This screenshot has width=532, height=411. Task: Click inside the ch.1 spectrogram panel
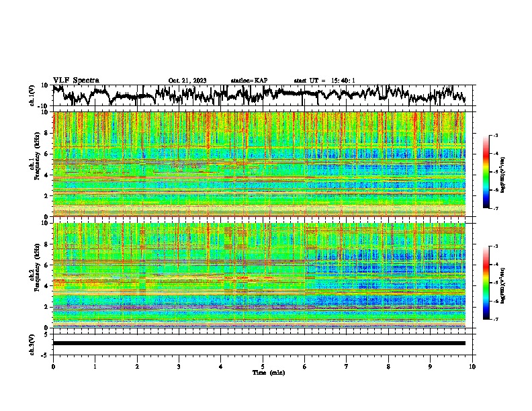tap(259, 164)
